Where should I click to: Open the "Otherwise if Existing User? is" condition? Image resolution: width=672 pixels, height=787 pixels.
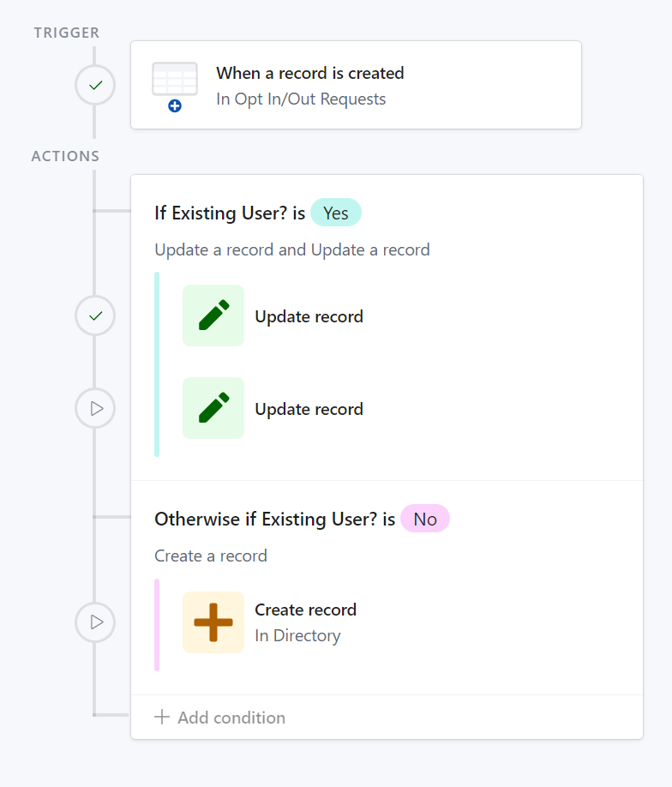pyautogui.click(x=274, y=519)
